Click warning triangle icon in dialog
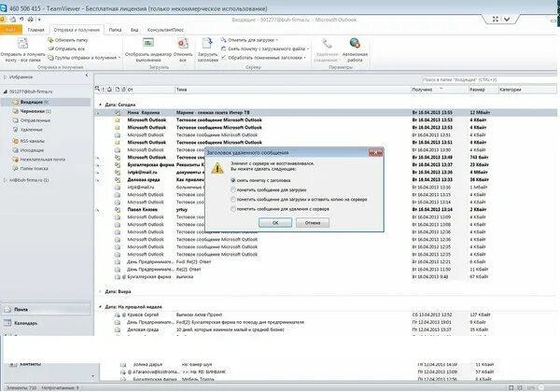The height and width of the screenshot is (392, 560). coord(217,168)
